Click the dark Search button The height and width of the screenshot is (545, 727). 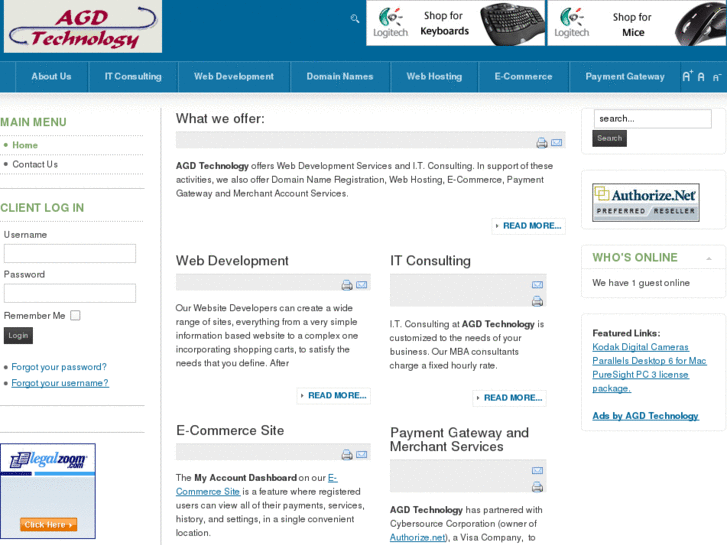(x=609, y=138)
